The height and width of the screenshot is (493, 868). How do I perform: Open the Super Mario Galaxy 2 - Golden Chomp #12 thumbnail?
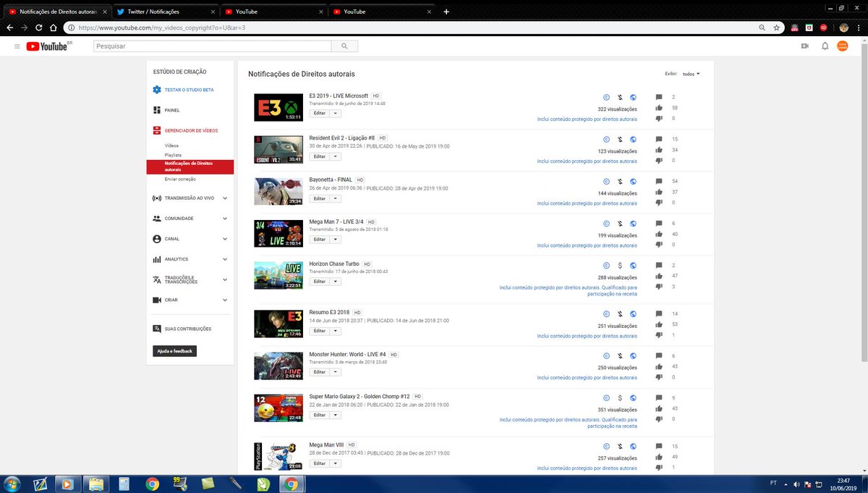click(278, 408)
